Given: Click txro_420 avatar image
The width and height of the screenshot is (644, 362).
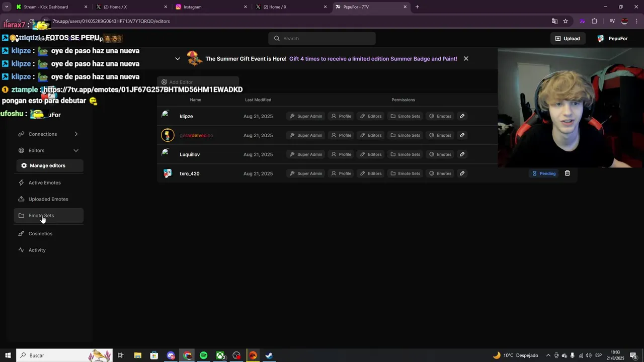Looking at the screenshot, I should (168, 173).
